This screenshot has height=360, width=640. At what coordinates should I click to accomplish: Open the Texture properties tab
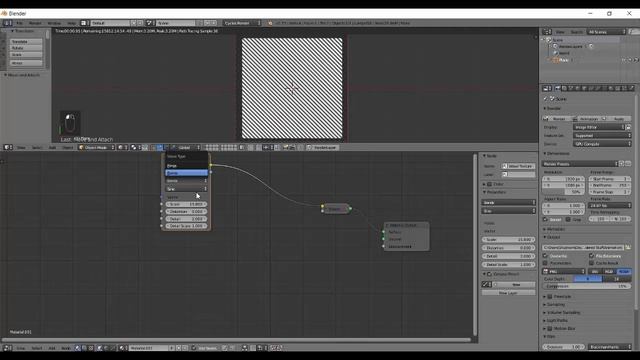(618, 88)
